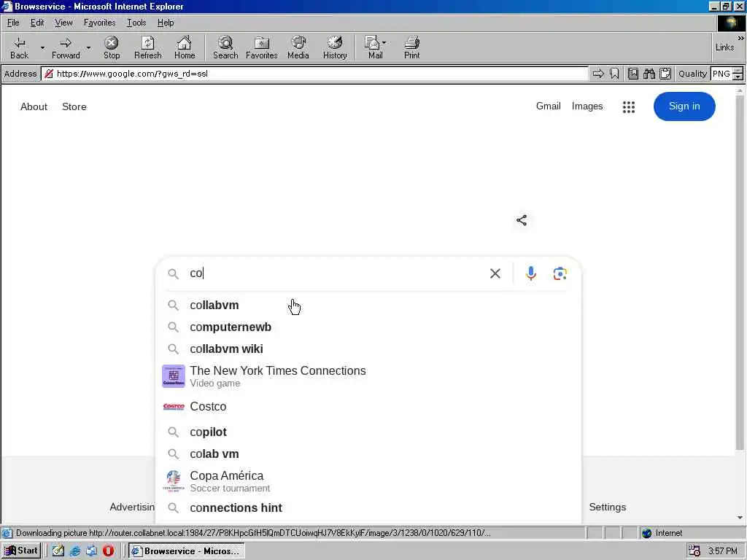The height and width of the screenshot is (560, 747).
Task: Click the page's vertical scrollbar thumb
Action: point(740,273)
